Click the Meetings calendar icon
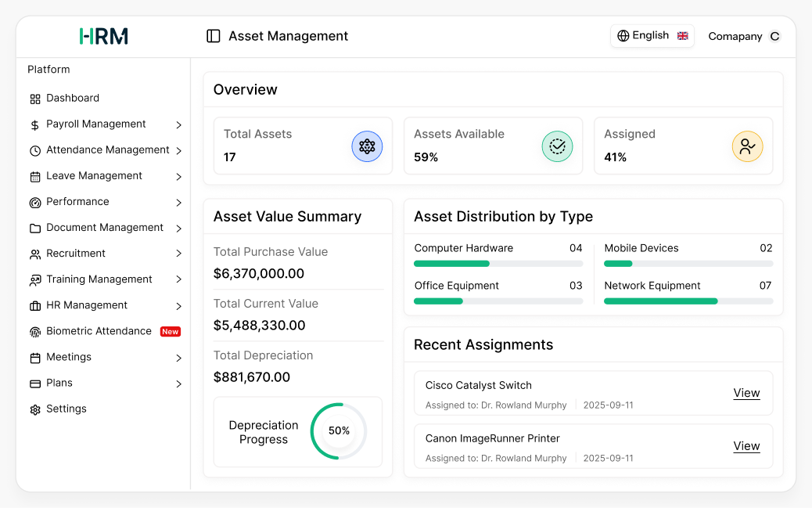 click(x=34, y=358)
